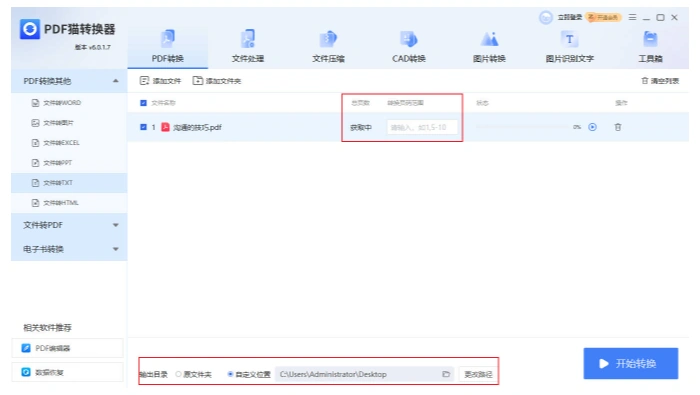Delete the file with the trash icon

(618, 127)
